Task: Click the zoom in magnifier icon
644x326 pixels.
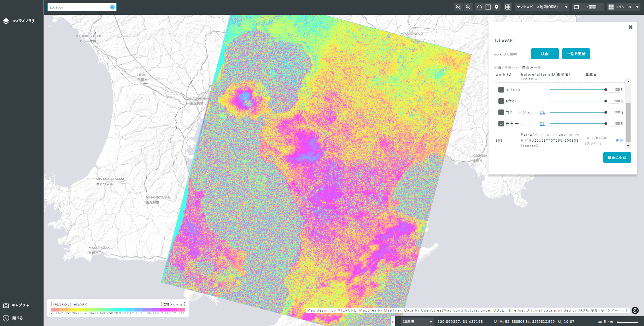Action: [458, 7]
